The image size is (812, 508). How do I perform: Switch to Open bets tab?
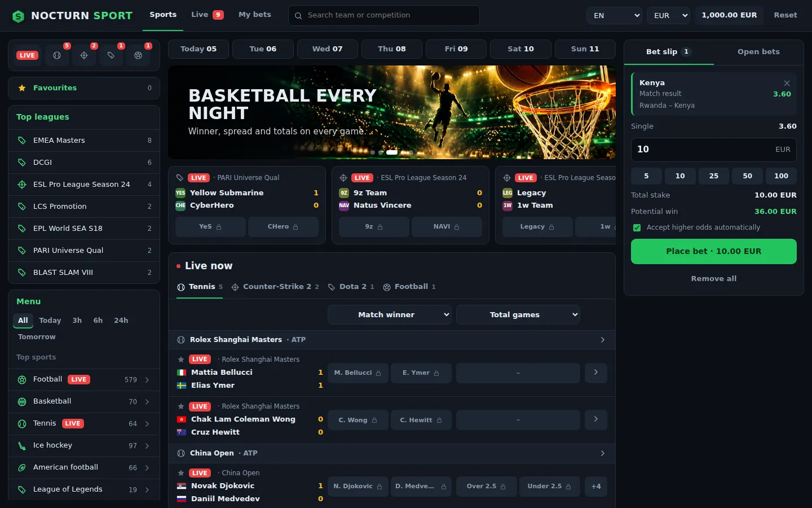pyautogui.click(x=758, y=52)
